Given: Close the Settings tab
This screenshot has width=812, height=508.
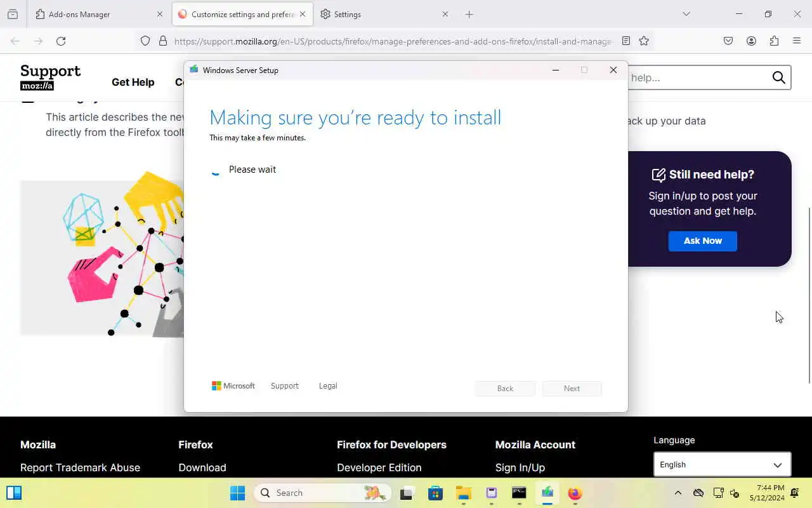Looking at the screenshot, I should (445, 14).
